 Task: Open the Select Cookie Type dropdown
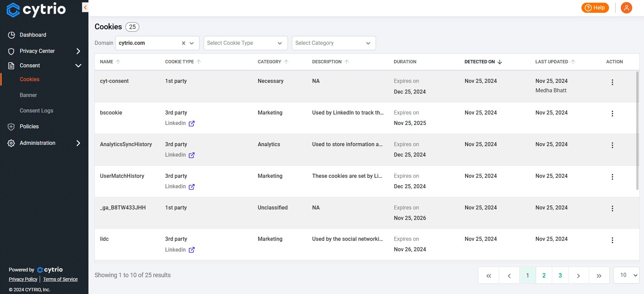tap(245, 43)
